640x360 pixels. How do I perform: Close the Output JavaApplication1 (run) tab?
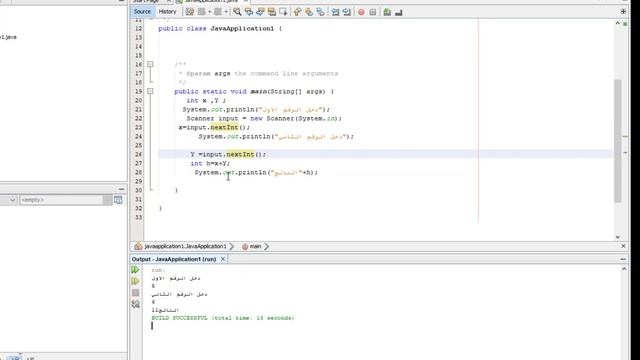pyautogui.click(x=223, y=259)
